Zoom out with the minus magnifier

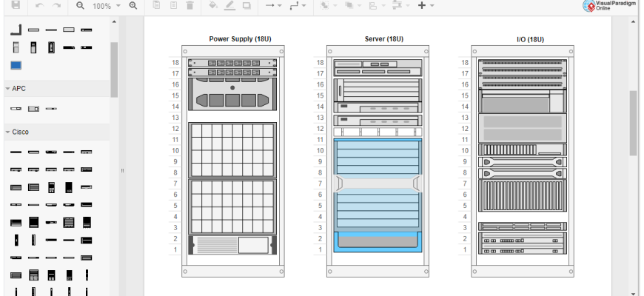80,5
